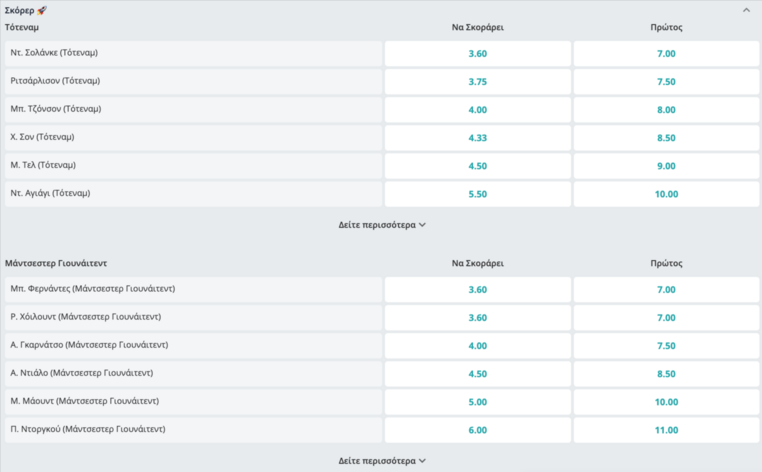Click player name Ντ. Αγιάγι (Τότεναμ)

(50, 193)
